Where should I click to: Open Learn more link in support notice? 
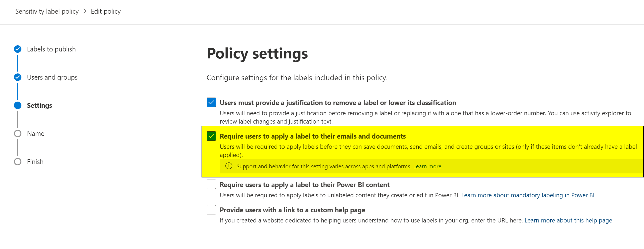[427, 166]
